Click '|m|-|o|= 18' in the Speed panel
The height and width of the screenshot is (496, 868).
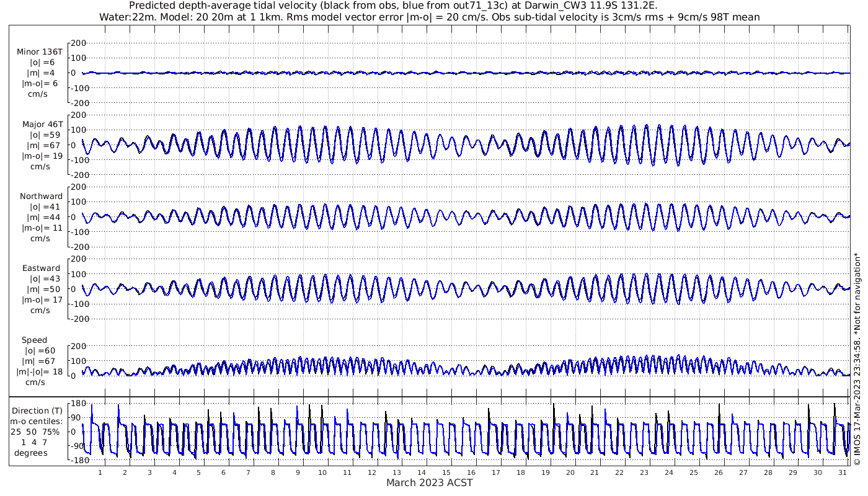tap(40, 372)
